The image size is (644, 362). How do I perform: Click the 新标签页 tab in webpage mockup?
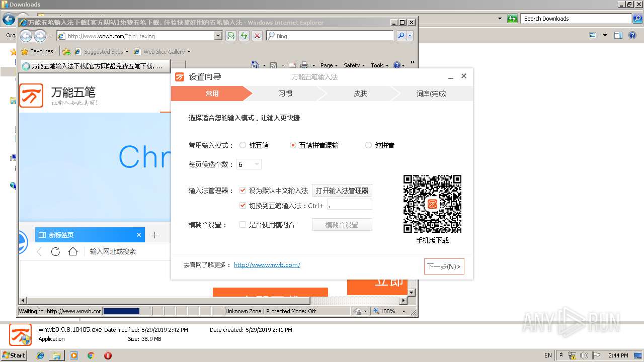[90, 235]
